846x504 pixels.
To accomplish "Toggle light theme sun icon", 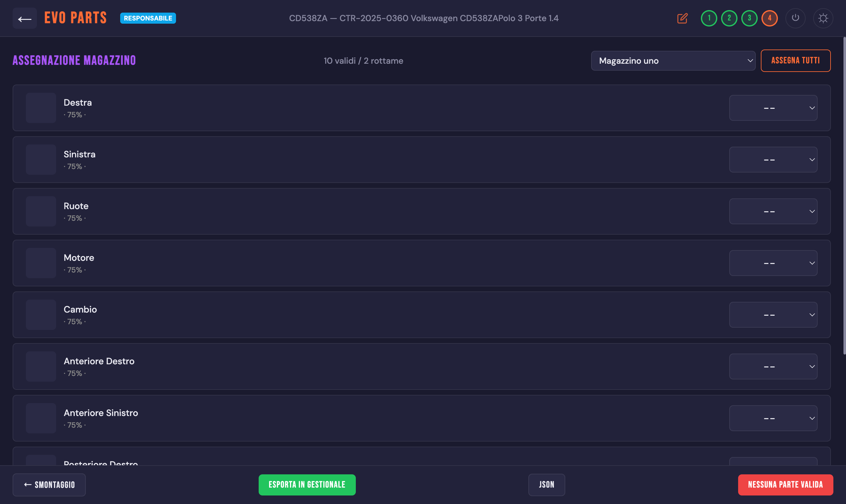I will tap(823, 18).
